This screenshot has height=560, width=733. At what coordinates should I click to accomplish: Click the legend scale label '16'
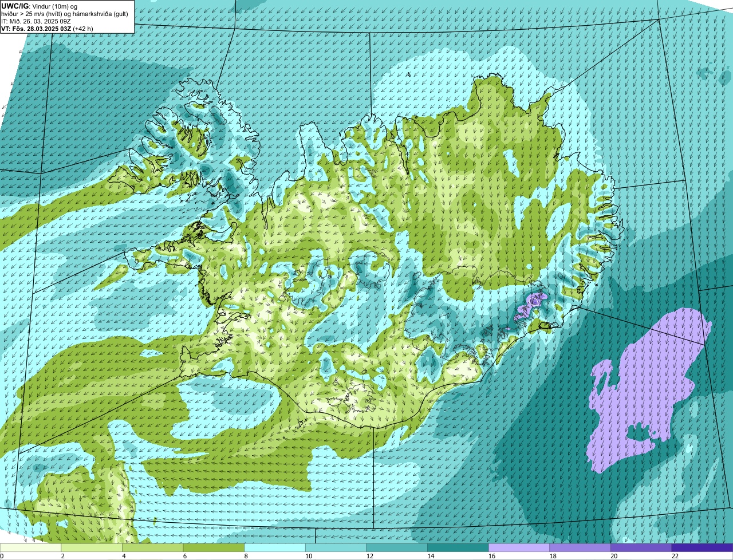[x=492, y=556]
